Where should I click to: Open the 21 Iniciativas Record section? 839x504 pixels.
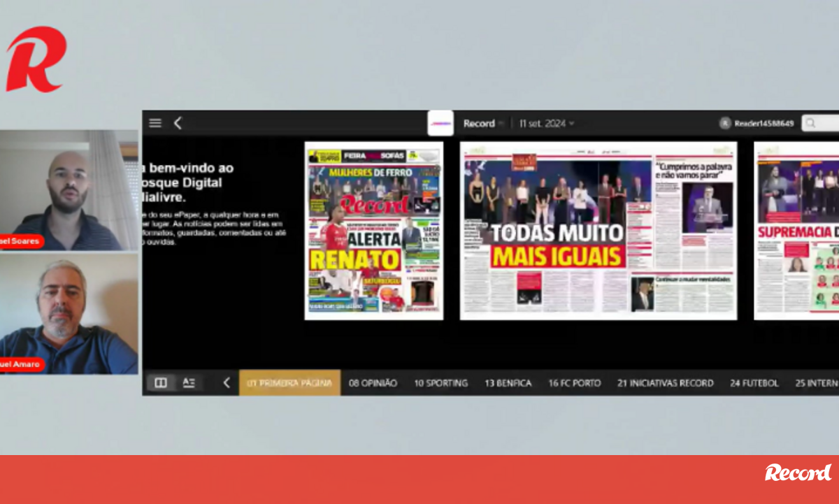[x=665, y=383]
